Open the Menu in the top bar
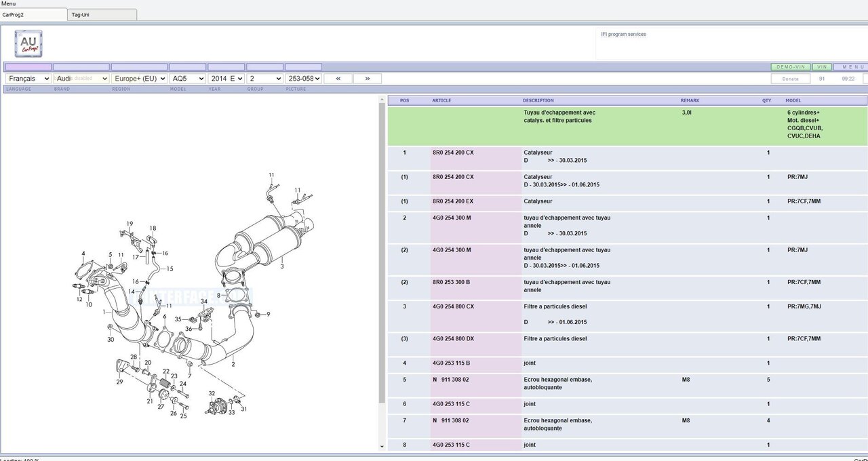Image resolution: width=868 pixels, height=461 pixels. (9, 3)
